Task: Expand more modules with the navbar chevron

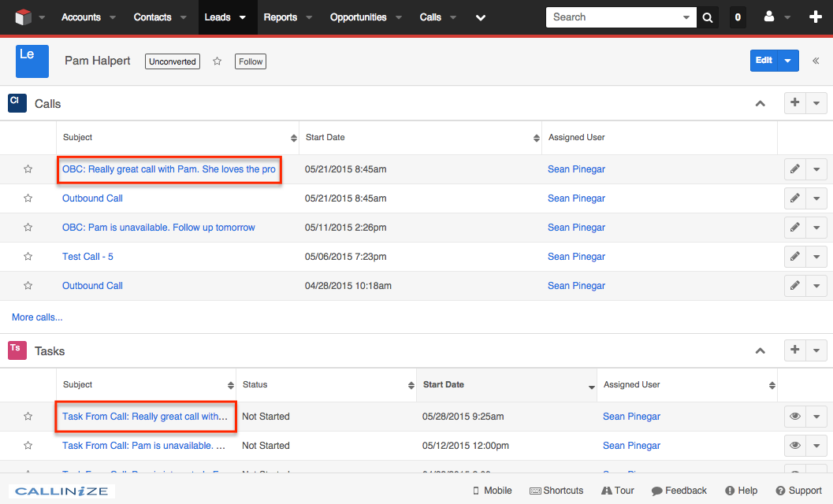Action: click(480, 17)
